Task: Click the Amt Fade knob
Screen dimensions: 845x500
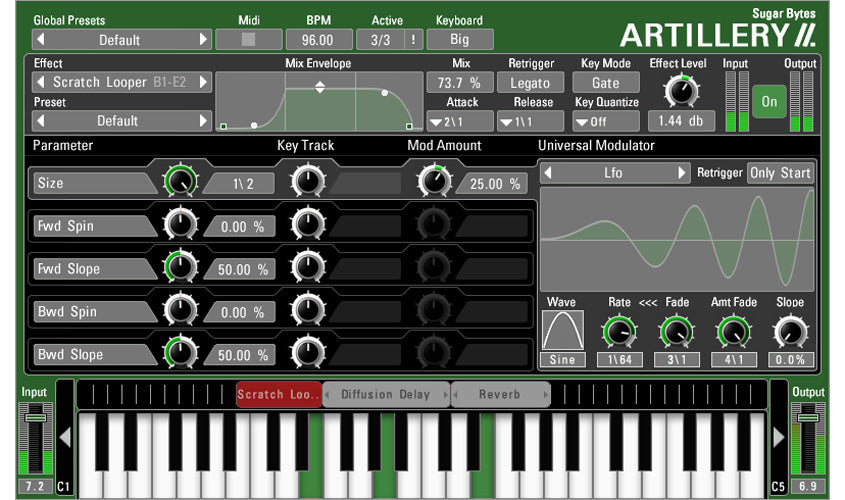Action: click(x=733, y=331)
